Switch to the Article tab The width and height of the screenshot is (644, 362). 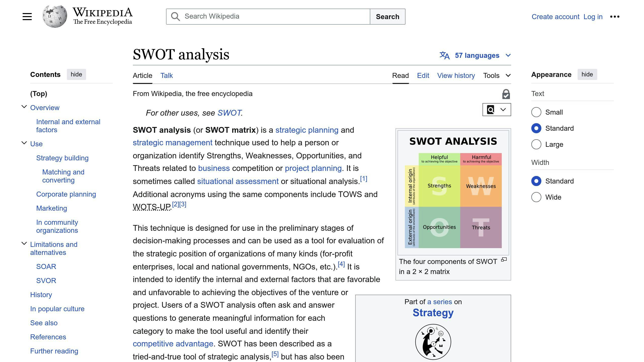coord(142,75)
